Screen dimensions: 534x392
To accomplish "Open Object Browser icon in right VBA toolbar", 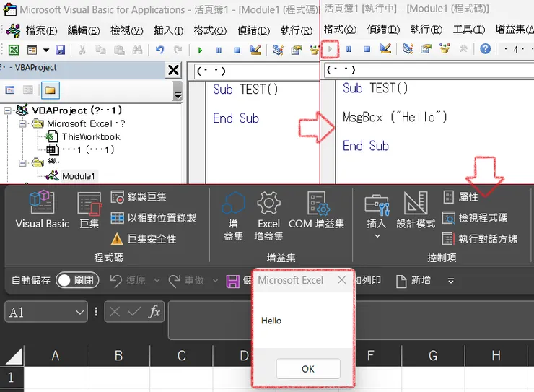I will [x=445, y=49].
